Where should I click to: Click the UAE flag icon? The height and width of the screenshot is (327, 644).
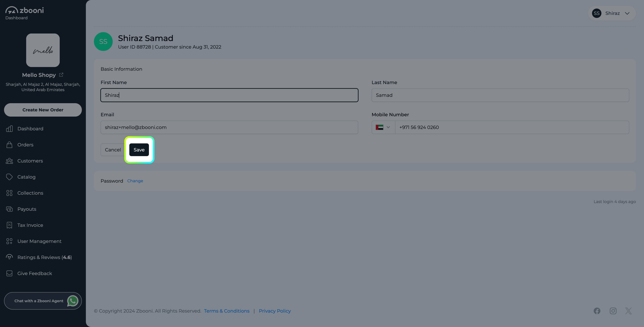[379, 127]
